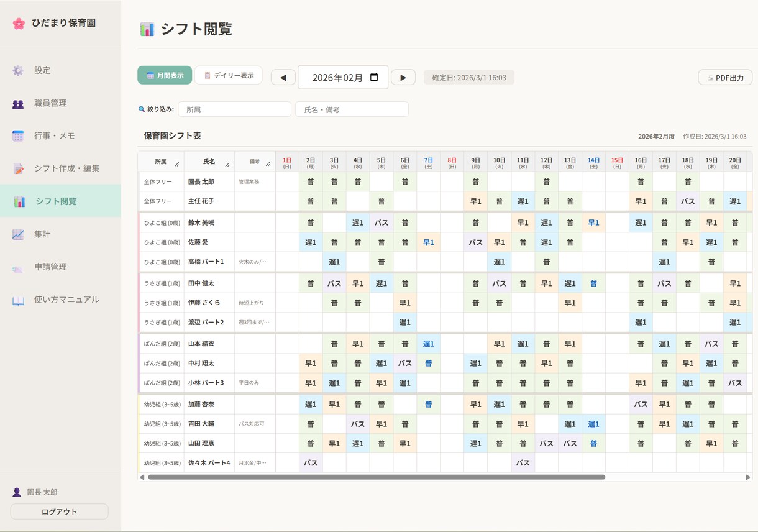The height and width of the screenshot is (532, 758).
Task: Click the 管理業務 note for 園長 太郎
Action: (x=249, y=182)
